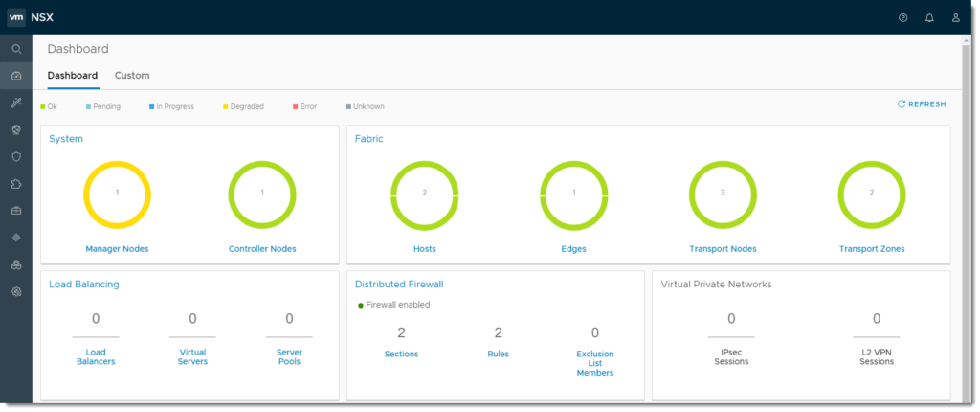Open the user account icon
Viewport: 980px width, 412px height.
click(955, 17)
